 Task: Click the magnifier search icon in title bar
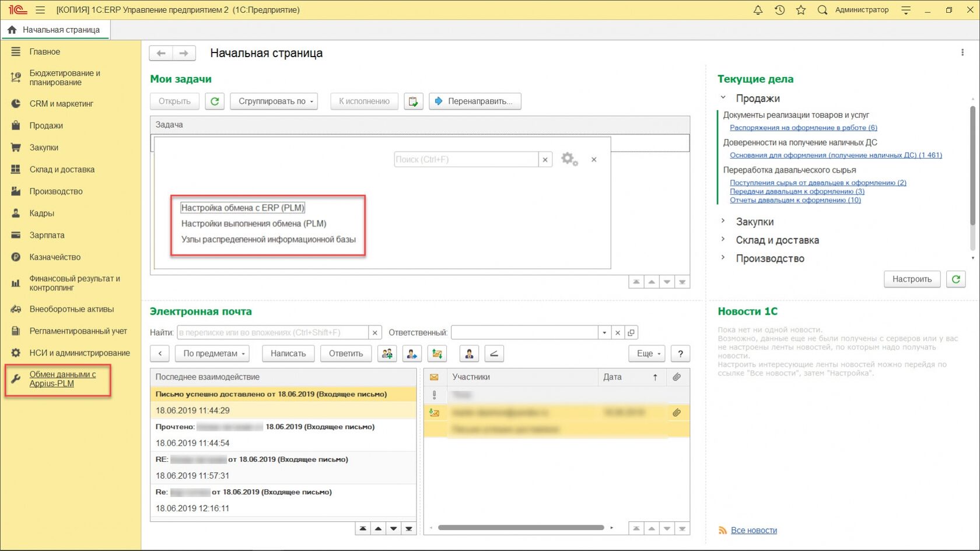point(822,10)
